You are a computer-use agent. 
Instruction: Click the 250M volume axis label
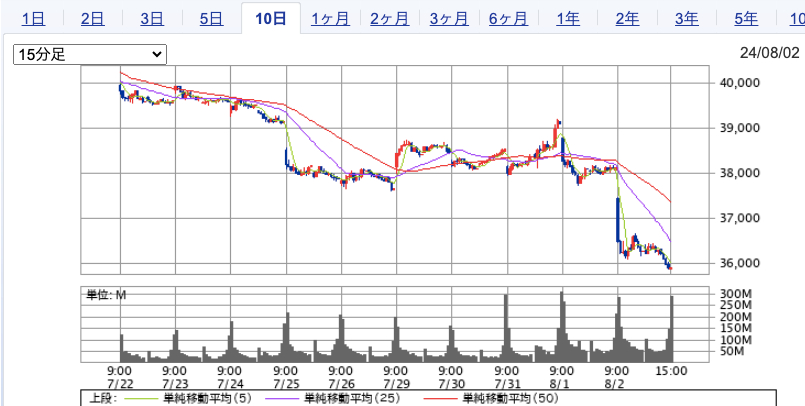[x=736, y=305]
